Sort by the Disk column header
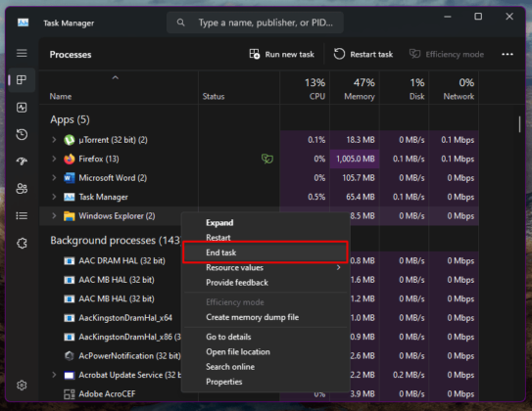Screen dimensions: 532x411 [404, 88]
